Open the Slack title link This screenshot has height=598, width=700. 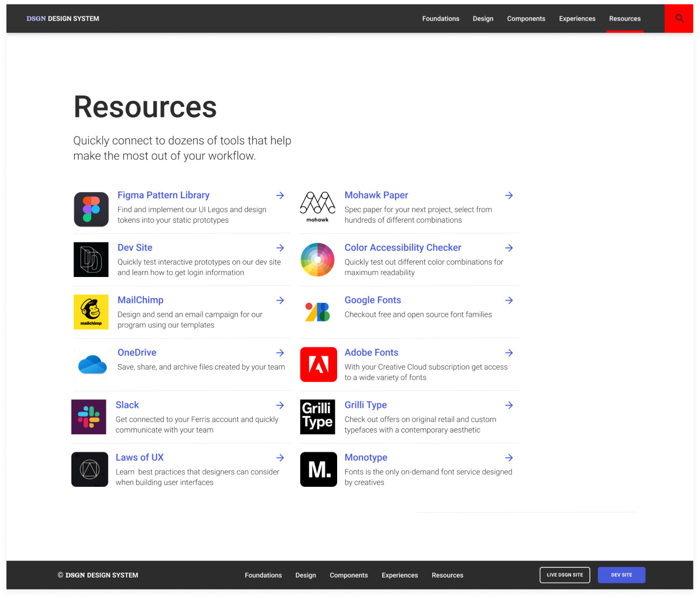(x=127, y=405)
